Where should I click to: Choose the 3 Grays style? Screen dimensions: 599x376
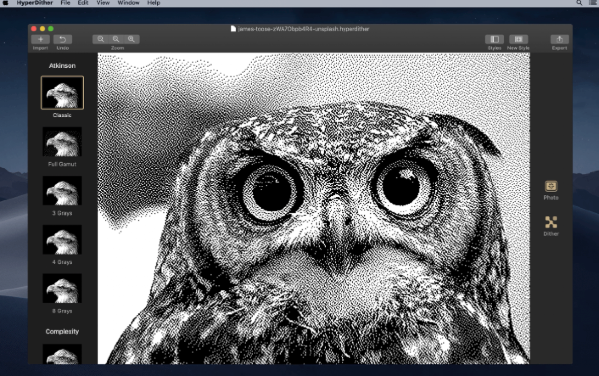(62, 191)
